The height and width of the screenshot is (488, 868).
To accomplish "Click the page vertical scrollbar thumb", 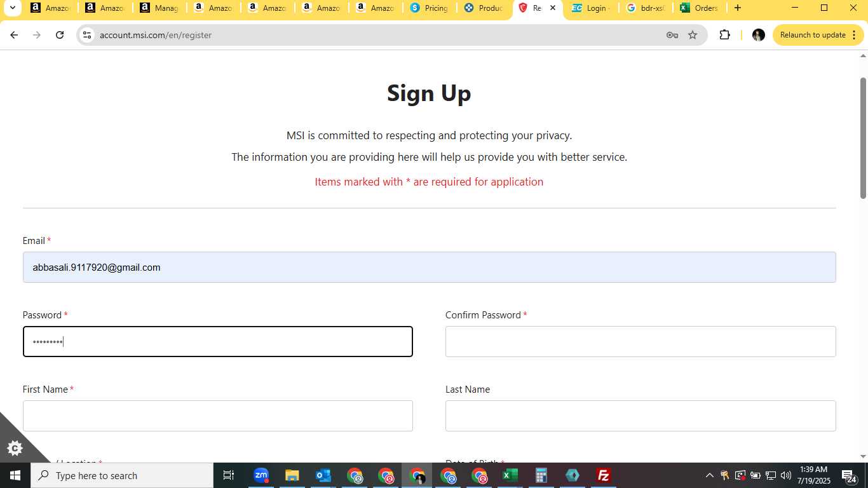I will (x=863, y=138).
